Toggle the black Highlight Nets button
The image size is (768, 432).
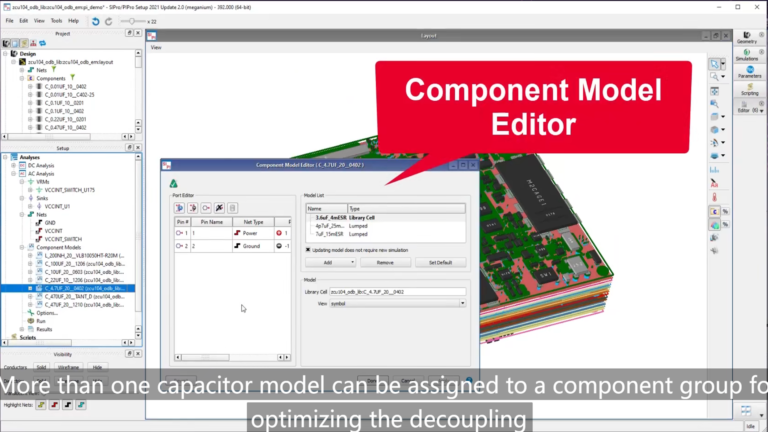coord(68,405)
